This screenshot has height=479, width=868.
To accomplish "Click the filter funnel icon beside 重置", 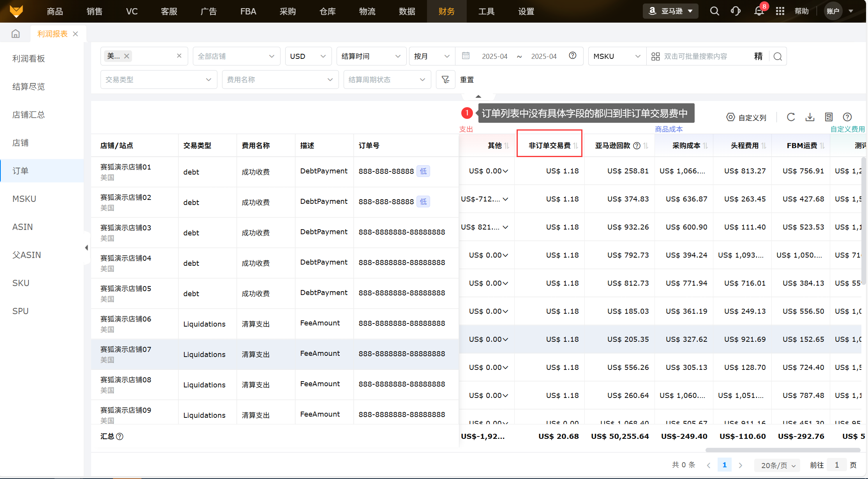I will tap(445, 79).
